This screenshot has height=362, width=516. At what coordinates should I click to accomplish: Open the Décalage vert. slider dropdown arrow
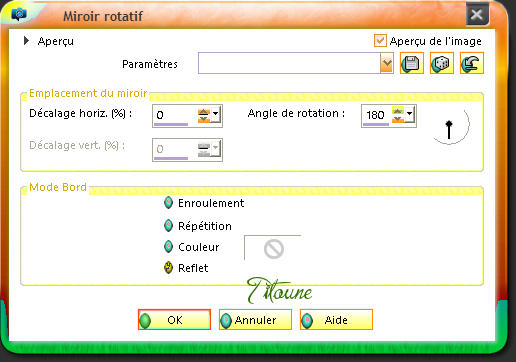(x=216, y=148)
